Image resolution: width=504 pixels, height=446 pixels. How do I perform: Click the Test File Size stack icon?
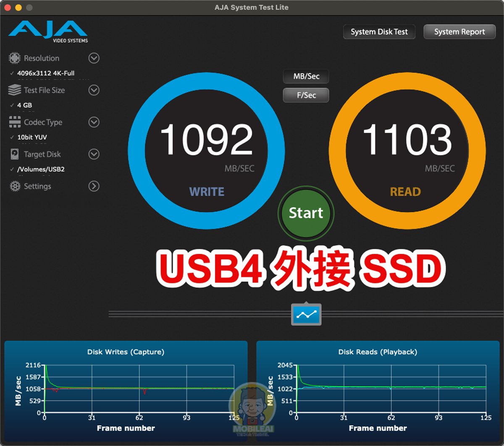pos(15,90)
